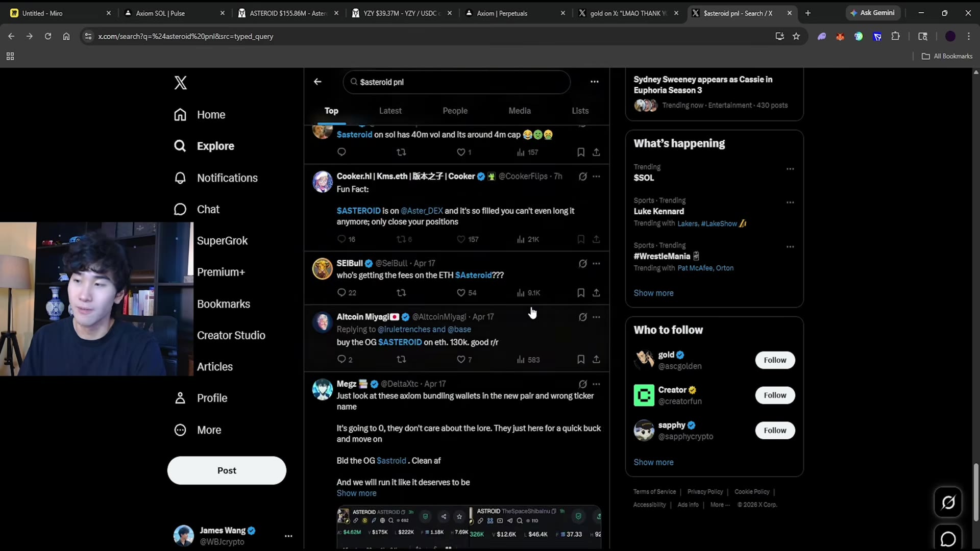This screenshot has height=551, width=980.
Task: Open Chrome extensions puzzle icon
Action: [x=896, y=36]
